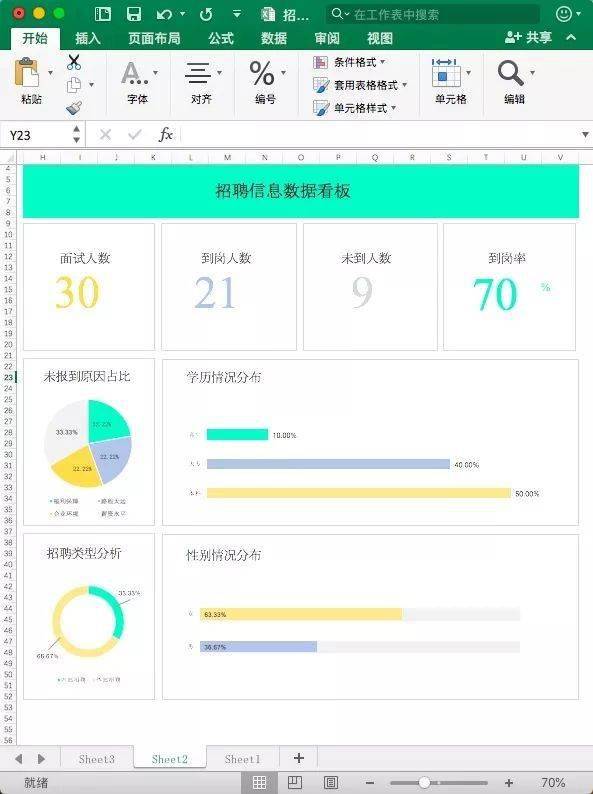Open the Insert (插入) ribbon tab

[88, 38]
